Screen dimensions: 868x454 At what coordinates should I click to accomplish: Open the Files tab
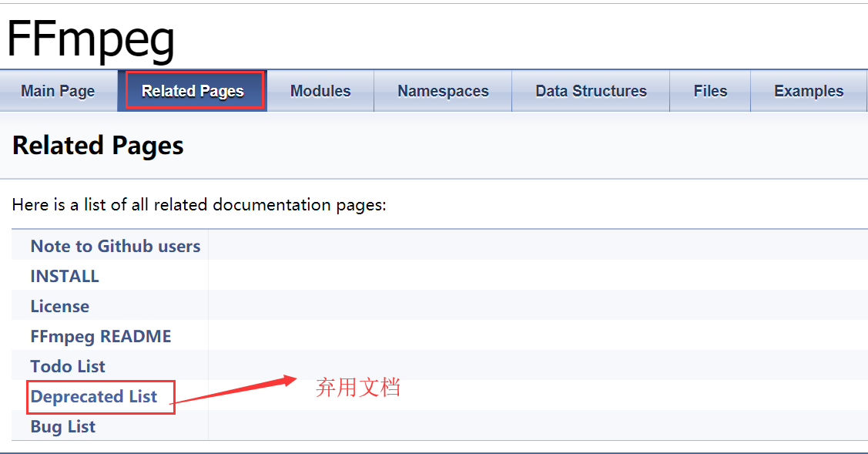[710, 91]
